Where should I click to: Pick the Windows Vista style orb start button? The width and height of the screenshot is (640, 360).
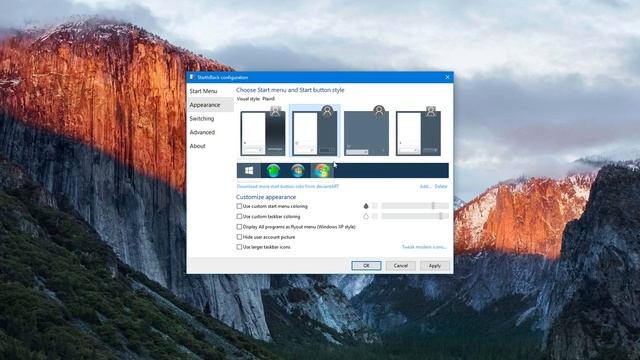click(x=298, y=170)
